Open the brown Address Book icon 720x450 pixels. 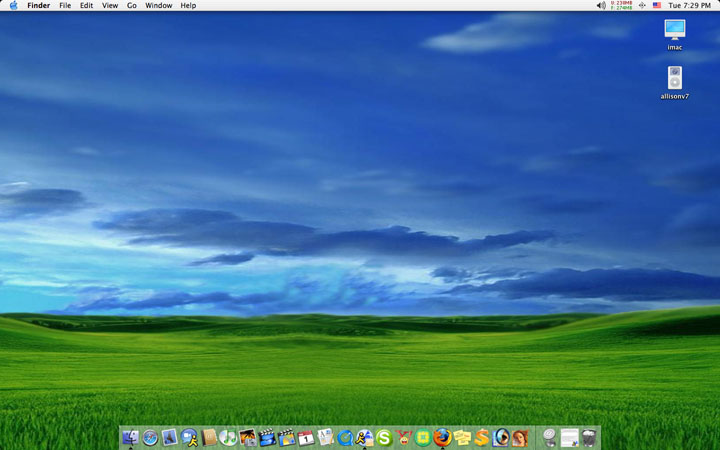click(x=209, y=438)
